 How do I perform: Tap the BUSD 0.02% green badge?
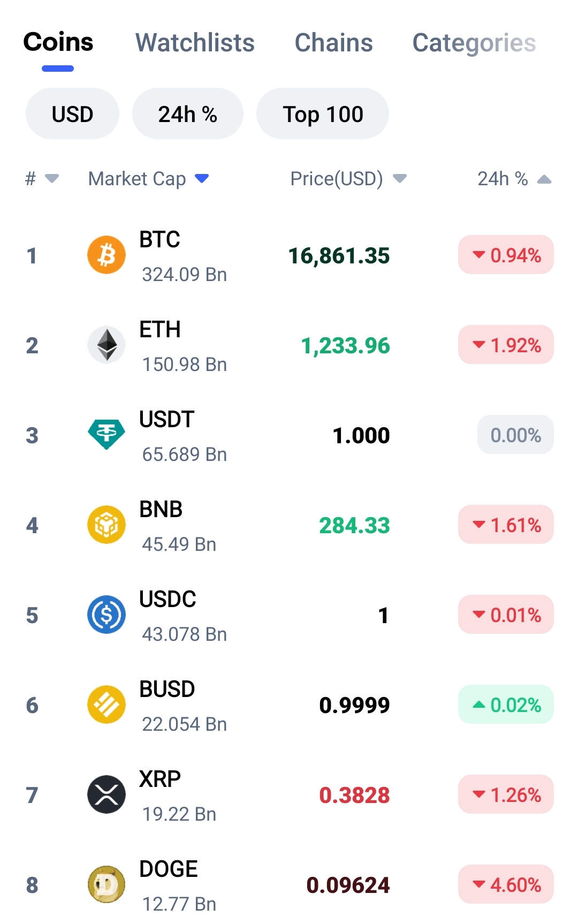coord(506,705)
